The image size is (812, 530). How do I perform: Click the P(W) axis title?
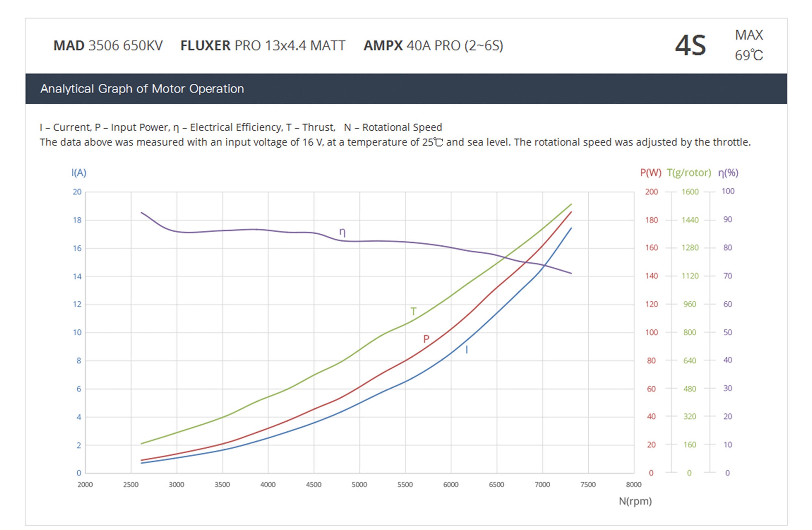pyautogui.click(x=650, y=172)
